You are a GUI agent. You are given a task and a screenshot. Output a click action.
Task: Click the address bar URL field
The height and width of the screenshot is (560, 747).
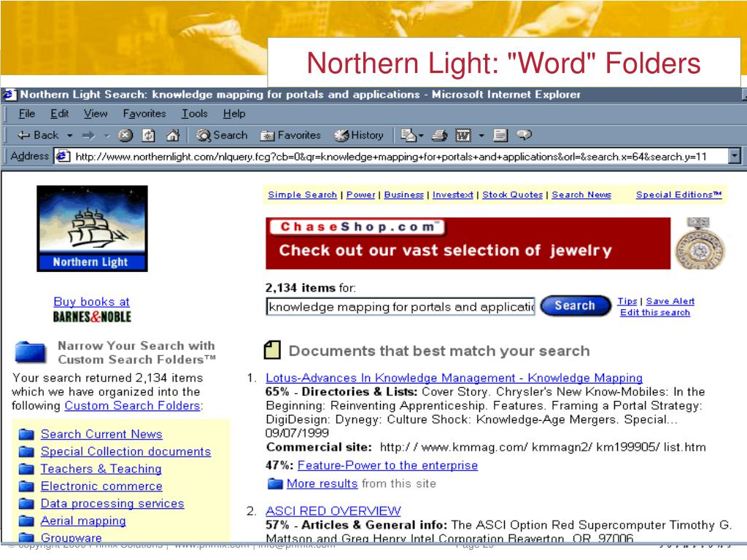pos(391,157)
